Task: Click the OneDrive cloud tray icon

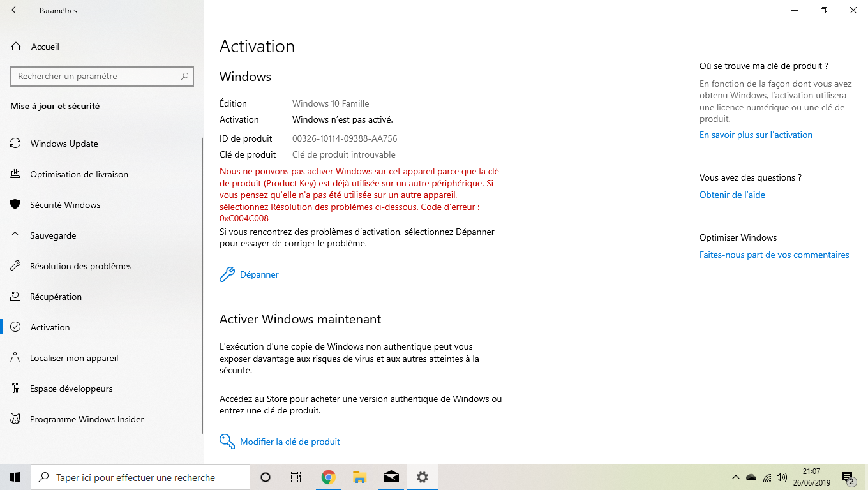Action: [751, 477]
